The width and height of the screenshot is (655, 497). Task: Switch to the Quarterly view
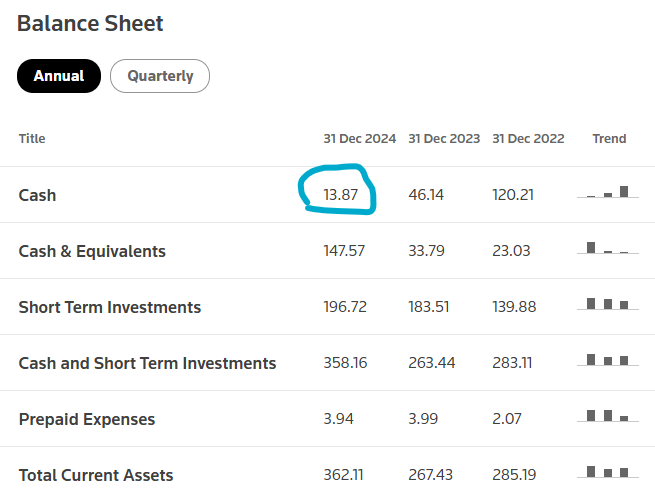[x=160, y=76]
